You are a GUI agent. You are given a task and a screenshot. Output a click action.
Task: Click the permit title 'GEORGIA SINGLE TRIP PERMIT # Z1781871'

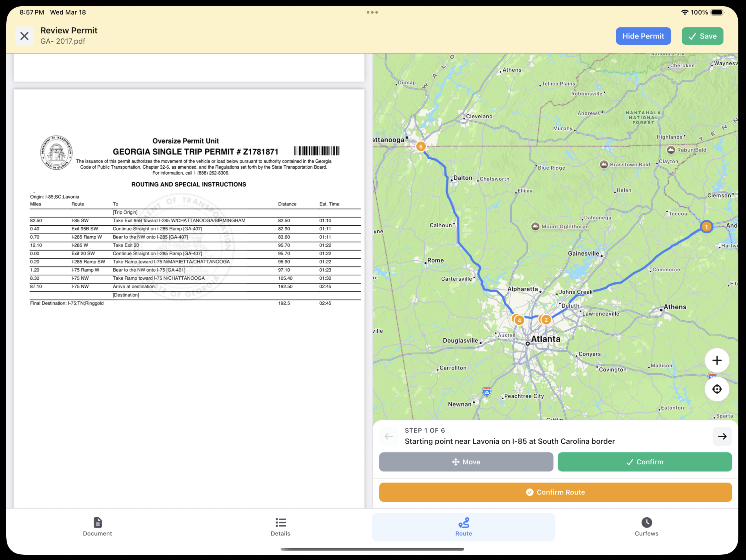tap(196, 152)
